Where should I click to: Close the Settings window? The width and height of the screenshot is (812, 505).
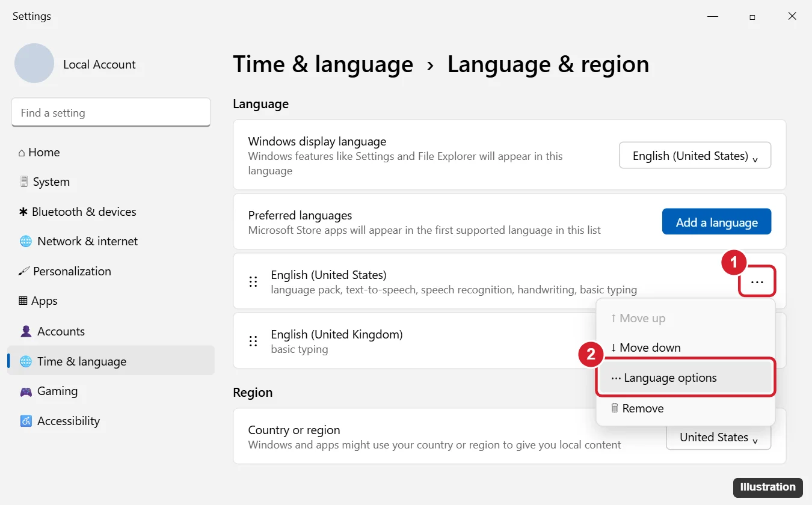tap(792, 16)
